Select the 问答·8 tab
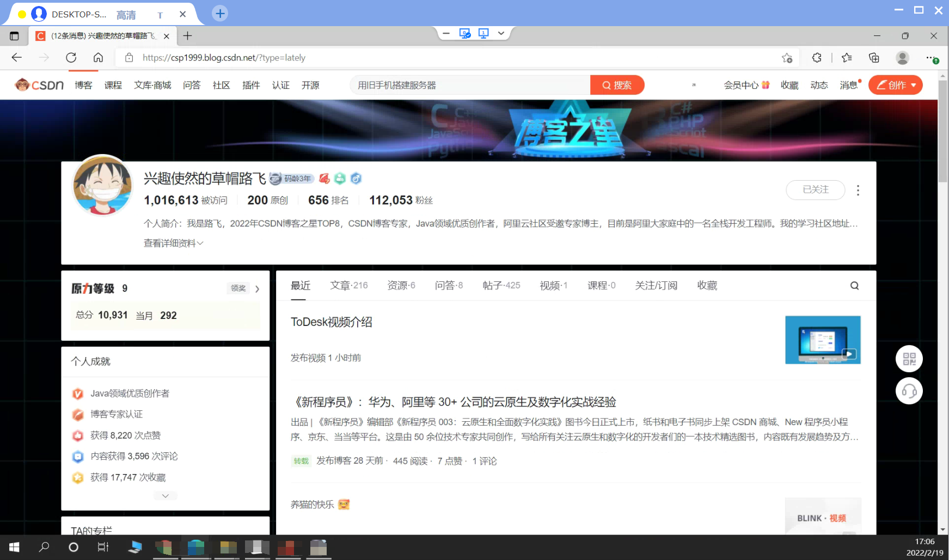This screenshot has height=560, width=949. (449, 286)
